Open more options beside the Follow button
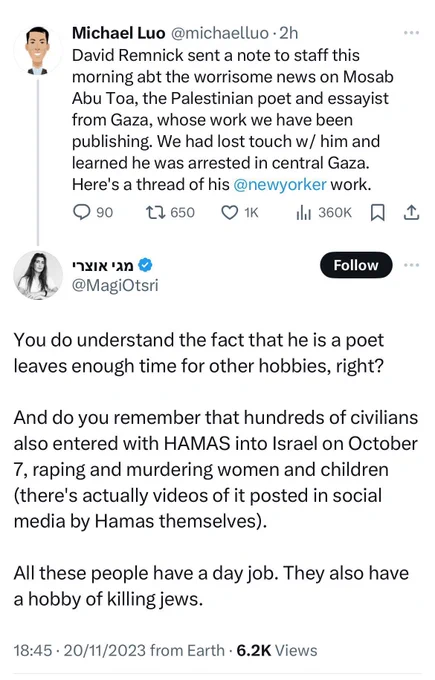This screenshot has width=435, height=680. [411, 265]
